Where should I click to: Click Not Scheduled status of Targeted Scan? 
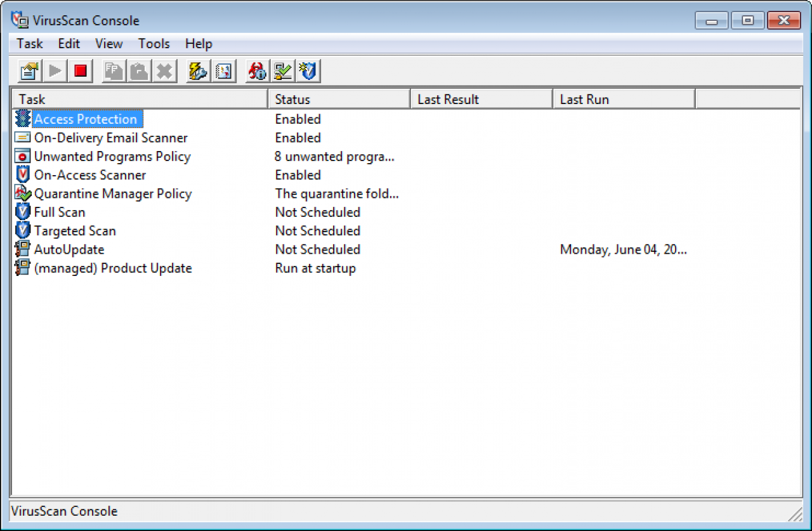(317, 231)
